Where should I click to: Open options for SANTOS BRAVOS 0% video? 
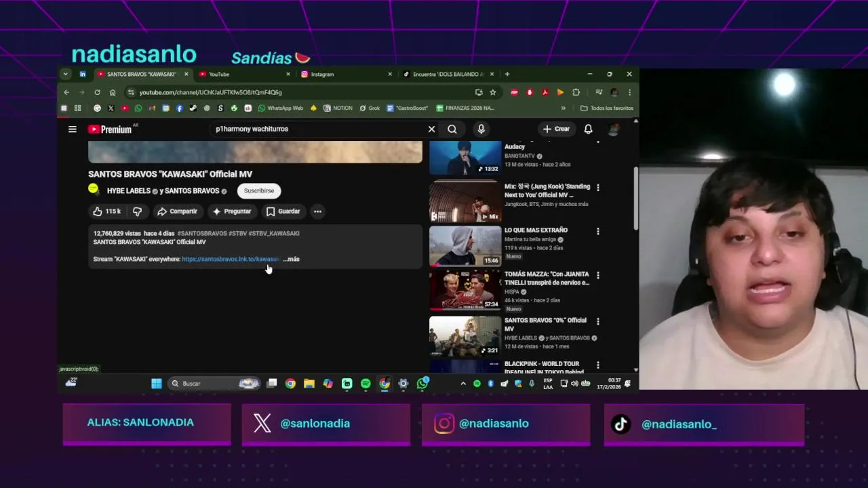(597, 321)
